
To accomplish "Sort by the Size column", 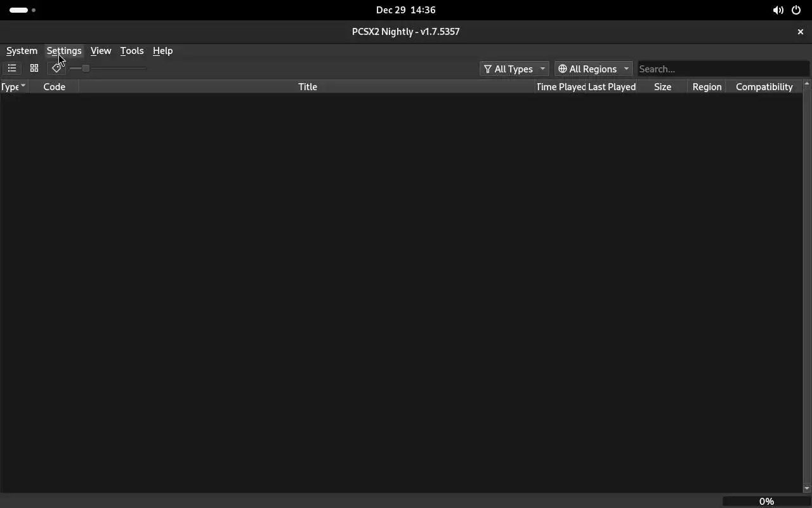I will click(662, 87).
